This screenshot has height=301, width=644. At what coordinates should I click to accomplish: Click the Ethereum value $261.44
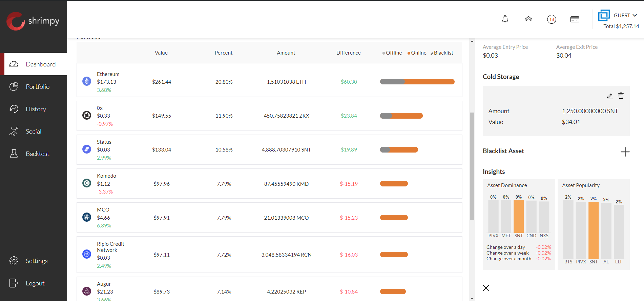pyautogui.click(x=162, y=82)
